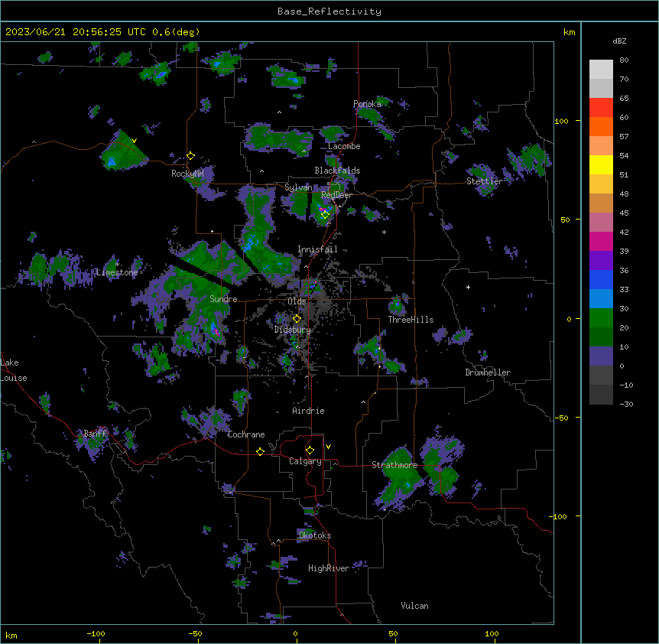The height and width of the screenshot is (644, 659).
Task: Click the 80 value in dBZ legend
Action: (x=624, y=60)
